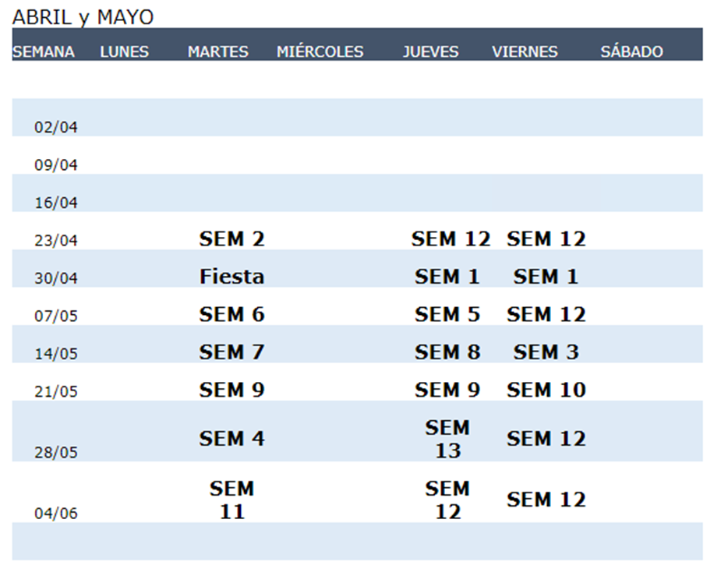
Task: Select SEM 9 under MARTES for week 21/05
Action: click(231, 390)
